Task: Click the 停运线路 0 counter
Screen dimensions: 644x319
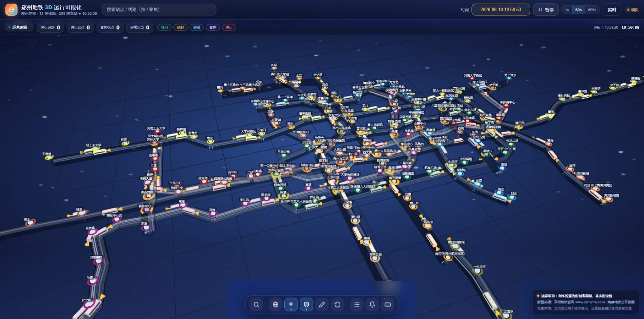Action: (50, 27)
